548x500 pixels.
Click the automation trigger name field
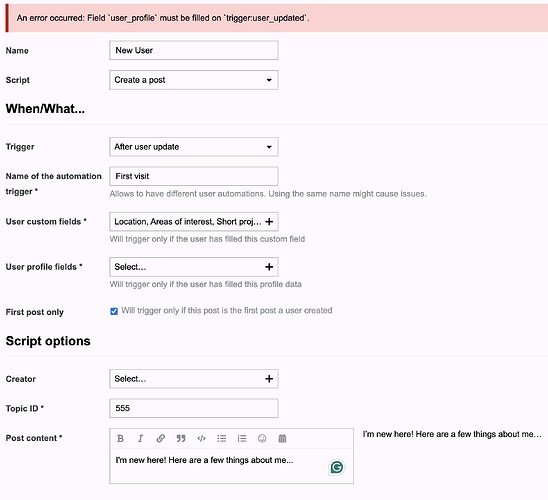194,176
